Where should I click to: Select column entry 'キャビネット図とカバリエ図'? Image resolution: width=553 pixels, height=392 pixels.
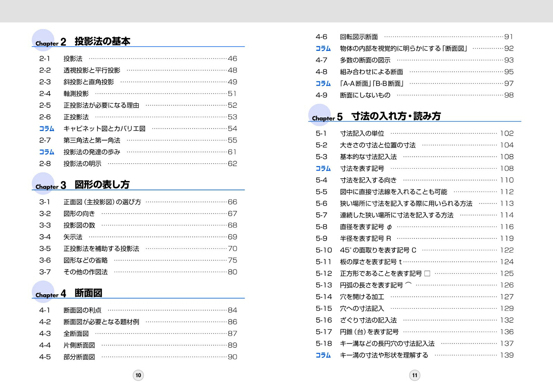138,129
